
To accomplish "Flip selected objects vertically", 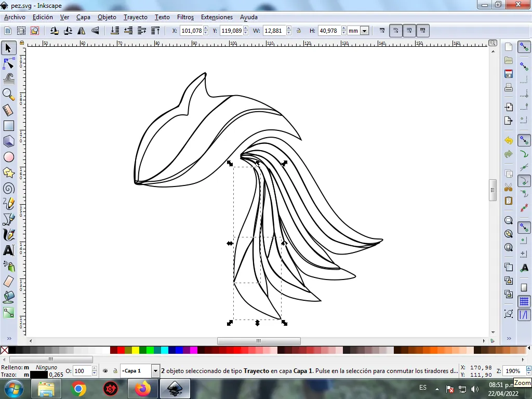I will coord(95,31).
